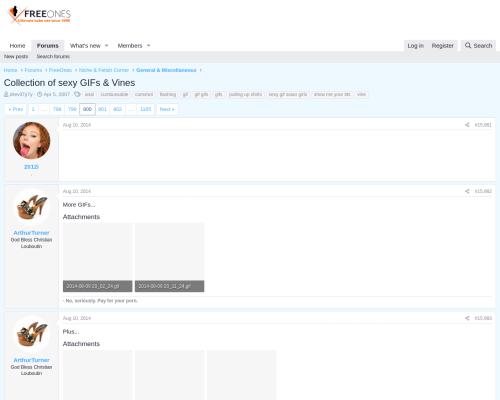The height and width of the screenshot is (400, 500).
Task: Open the Forums tab
Action: coord(48,45)
